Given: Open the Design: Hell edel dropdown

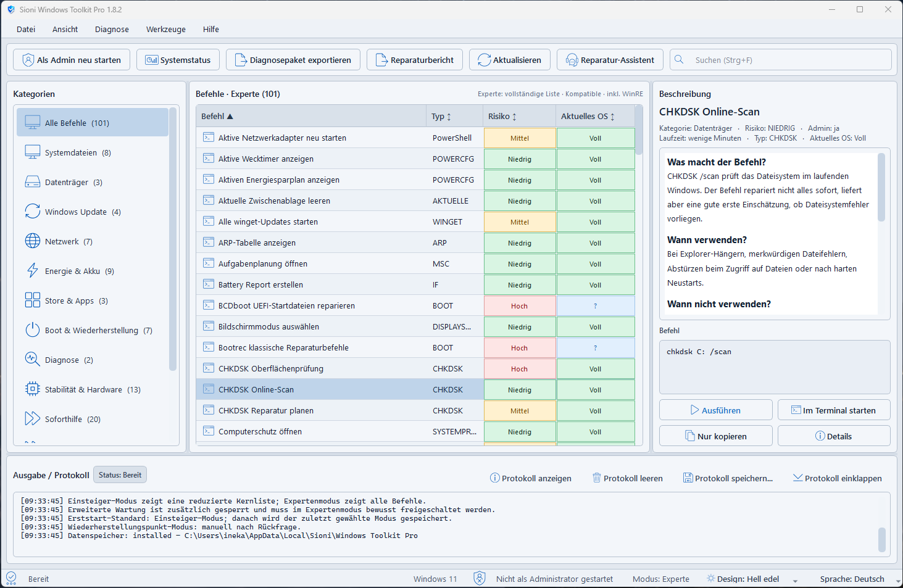Looking at the screenshot, I should 752,579.
